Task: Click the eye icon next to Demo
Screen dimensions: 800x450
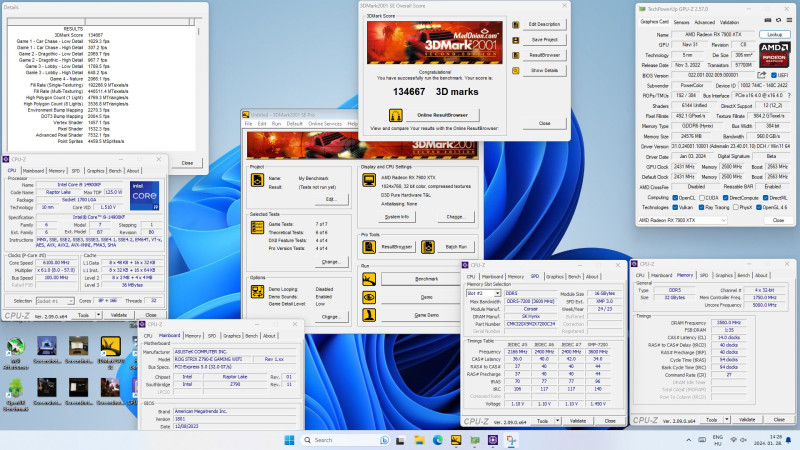Action: click(369, 297)
